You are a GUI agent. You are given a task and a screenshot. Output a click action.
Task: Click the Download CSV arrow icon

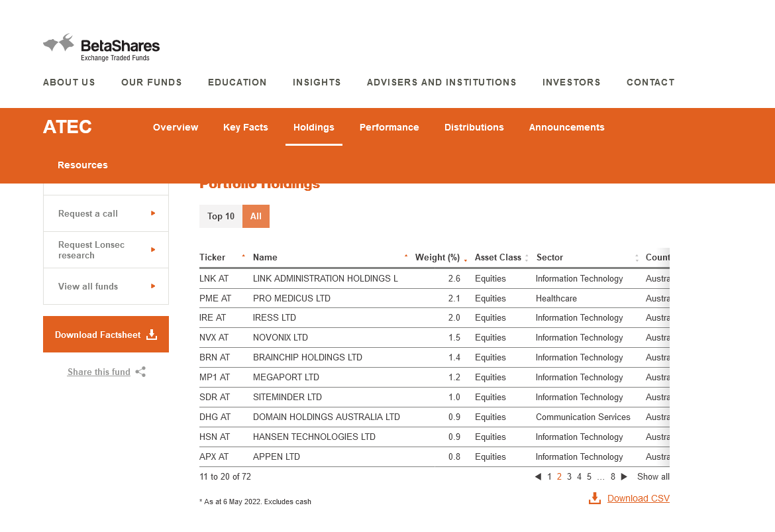tap(595, 498)
